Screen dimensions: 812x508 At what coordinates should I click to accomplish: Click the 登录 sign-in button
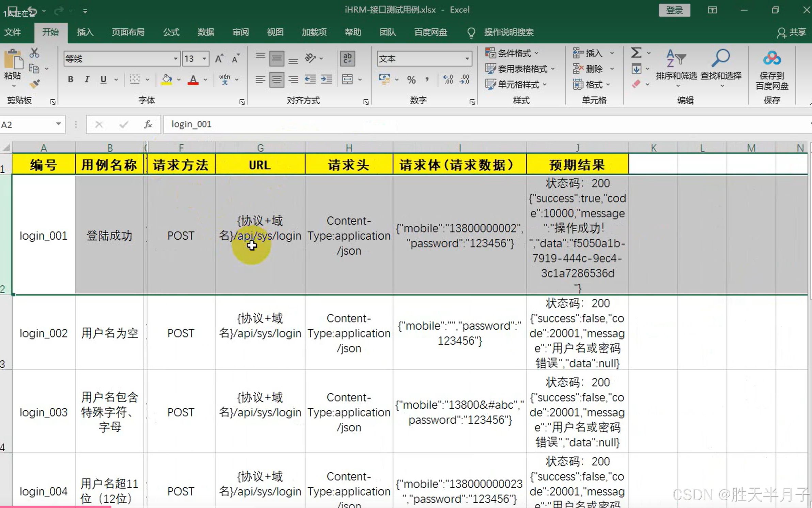pos(674,10)
